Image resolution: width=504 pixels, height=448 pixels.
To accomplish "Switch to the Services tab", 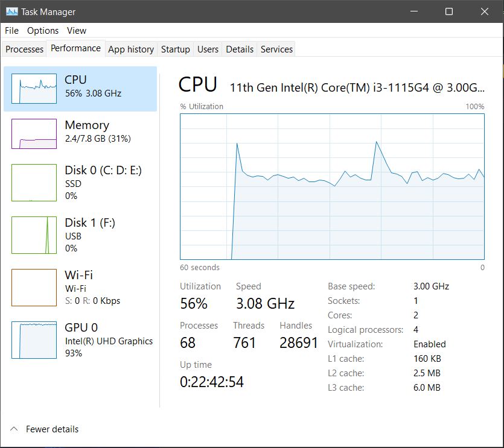I will tap(276, 49).
